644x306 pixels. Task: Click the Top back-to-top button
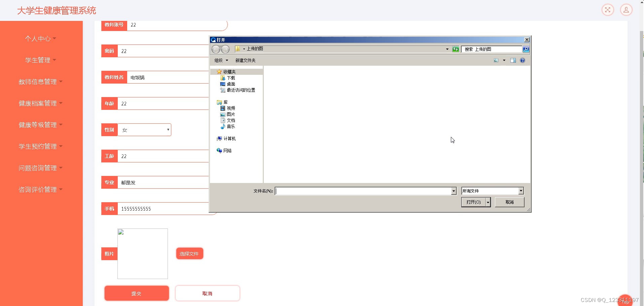click(x=625, y=301)
